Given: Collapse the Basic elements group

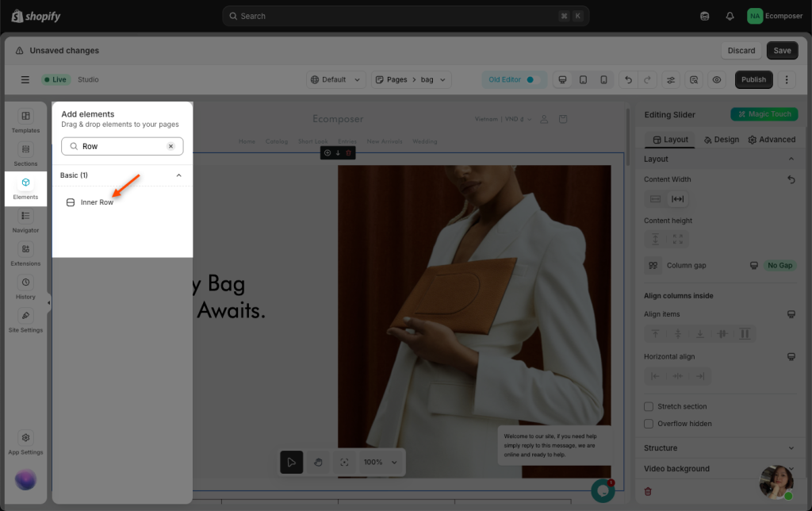Looking at the screenshot, I should click(178, 175).
